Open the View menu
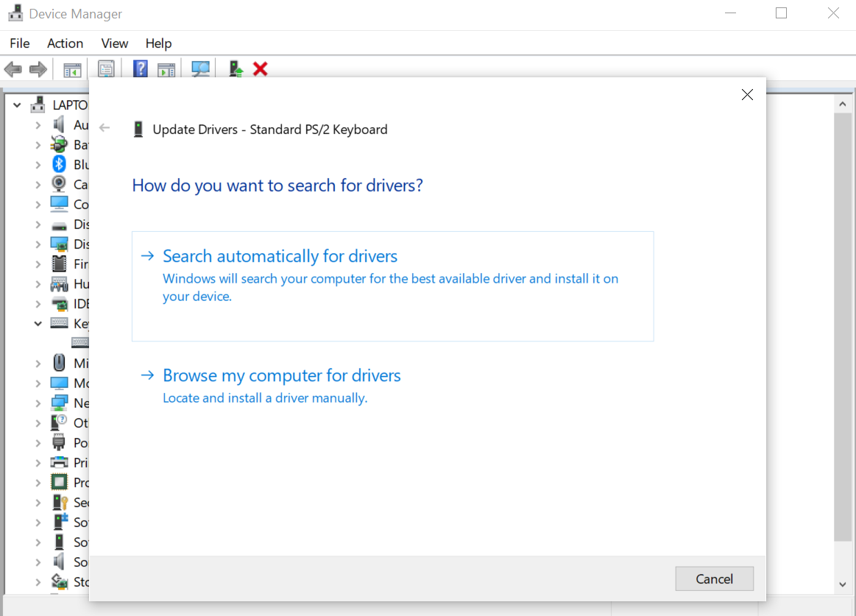This screenshot has height=616, width=856. point(115,43)
